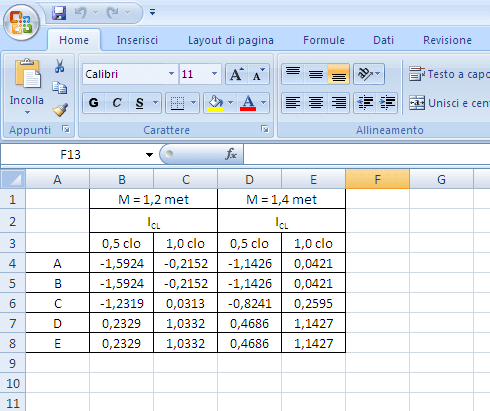Copy the selection to clipboard
Viewport: 490px width, 411px height.
point(60,88)
